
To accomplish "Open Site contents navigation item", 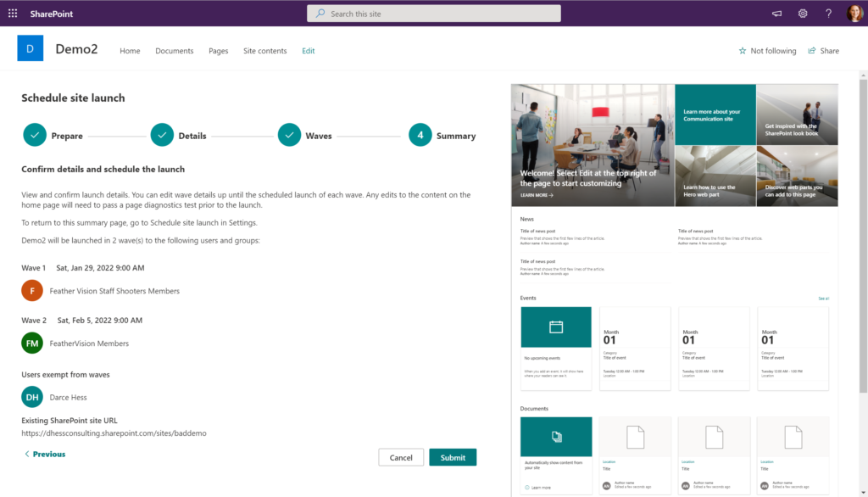I will pyautogui.click(x=265, y=50).
